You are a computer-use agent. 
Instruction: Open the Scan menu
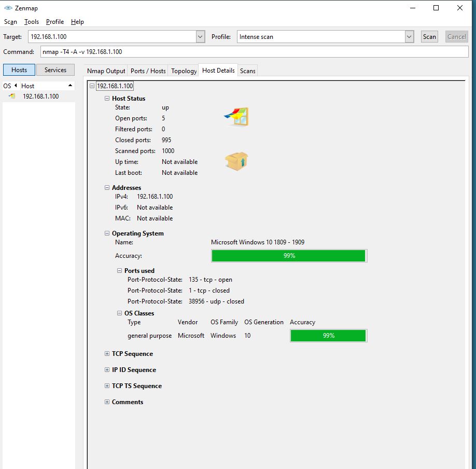pyautogui.click(x=10, y=22)
